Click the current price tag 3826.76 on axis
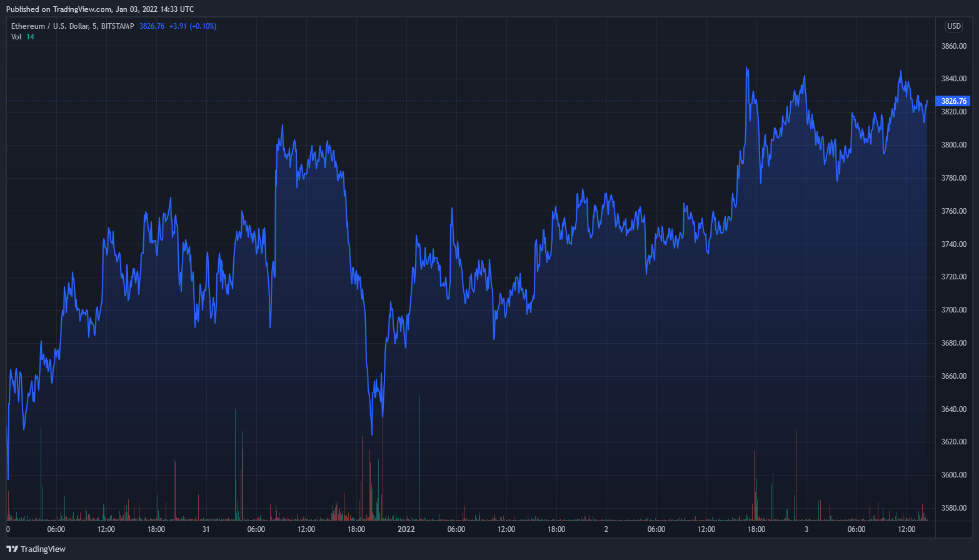The width and height of the screenshot is (979, 560). point(953,101)
